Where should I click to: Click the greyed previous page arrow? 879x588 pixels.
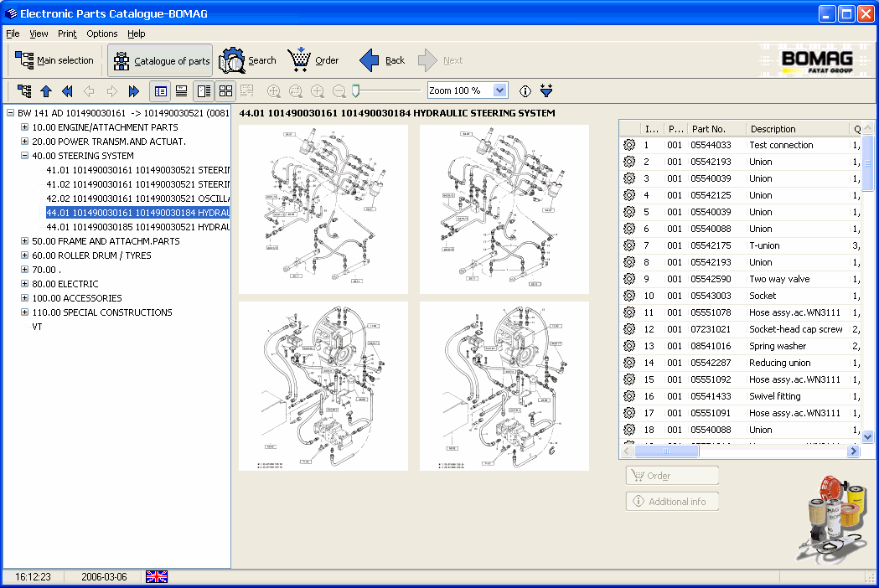coord(89,90)
